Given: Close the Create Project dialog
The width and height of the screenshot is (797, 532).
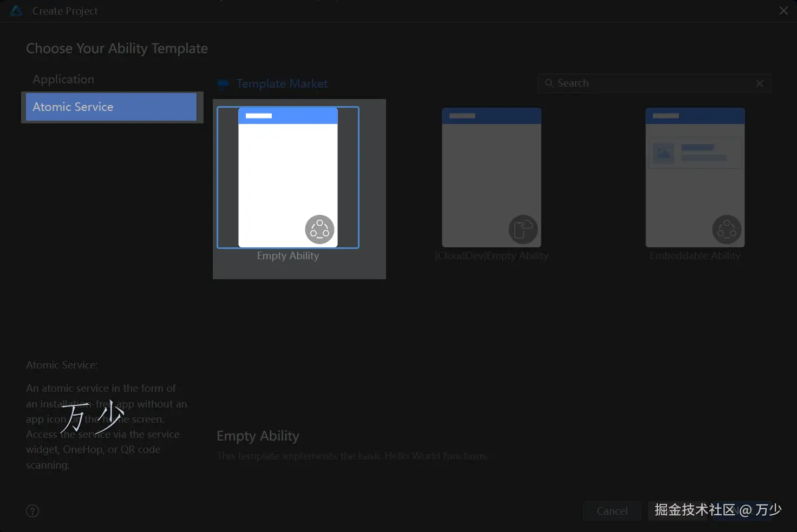Looking at the screenshot, I should pyautogui.click(x=783, y=11).
